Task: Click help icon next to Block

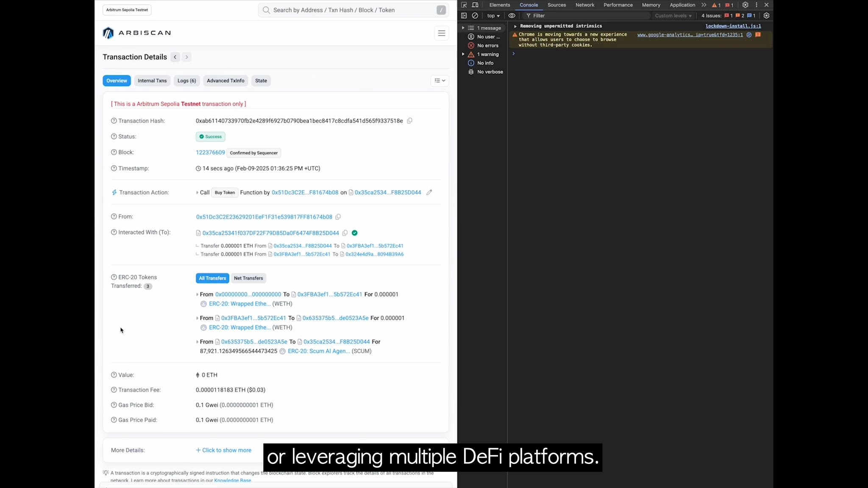Action: pos(114,152)
